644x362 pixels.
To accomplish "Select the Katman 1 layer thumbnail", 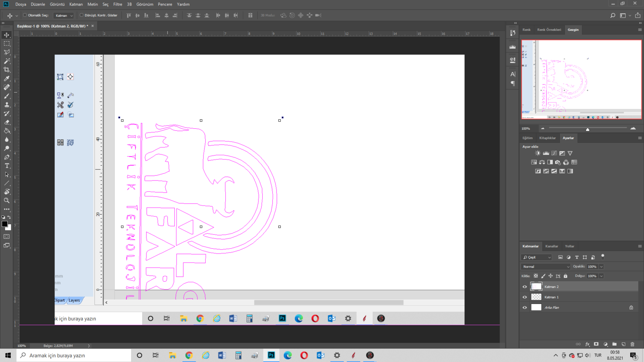I will tap(536, 297).
